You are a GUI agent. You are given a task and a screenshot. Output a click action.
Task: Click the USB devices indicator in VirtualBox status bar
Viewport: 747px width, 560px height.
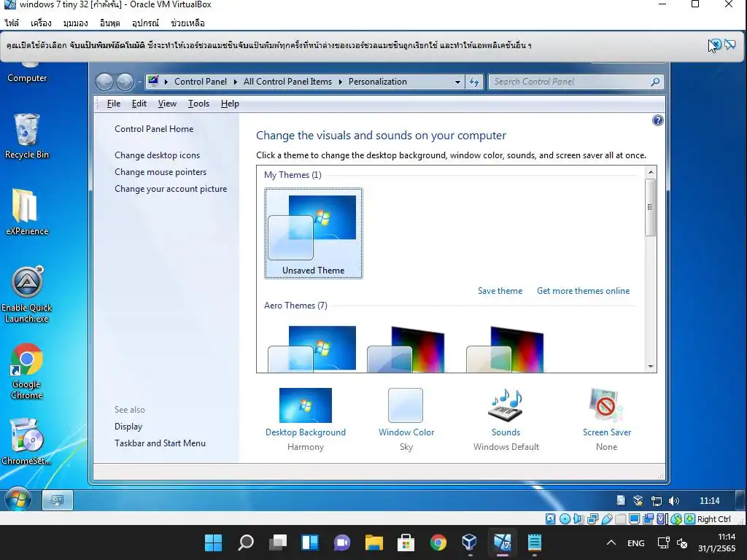coord(606,519)
